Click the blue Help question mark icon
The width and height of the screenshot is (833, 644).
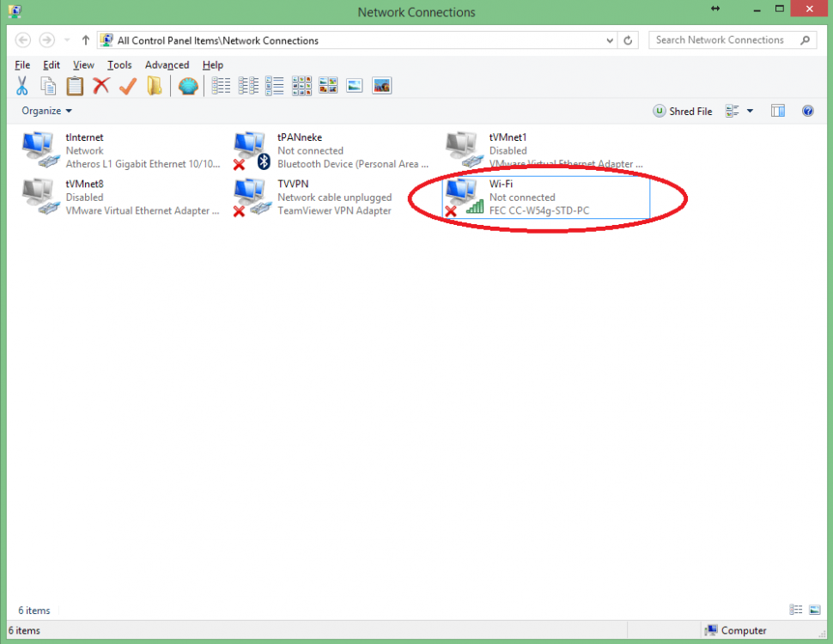click(x=807, y=111)
